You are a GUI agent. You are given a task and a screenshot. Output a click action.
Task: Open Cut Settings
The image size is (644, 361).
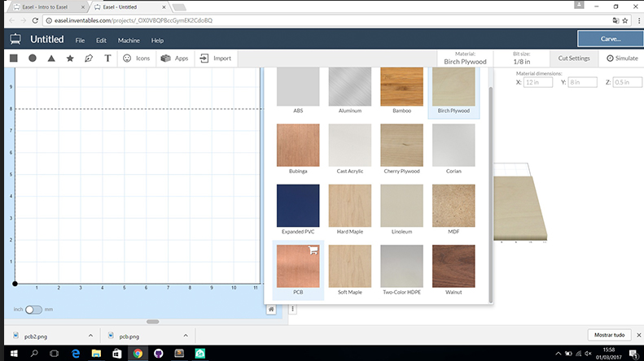pyautogui.click(x=574, y=59)
